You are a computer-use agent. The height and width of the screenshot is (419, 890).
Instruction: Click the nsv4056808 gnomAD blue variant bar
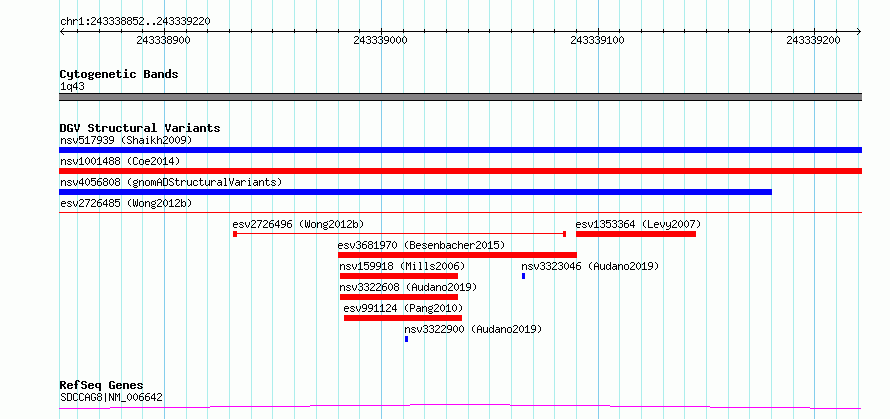(415, 192)
